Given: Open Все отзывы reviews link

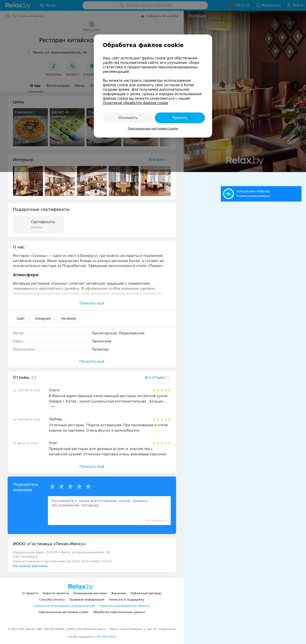Looking at the screenshot, I should pyautogui.click(x=157, y=377).
